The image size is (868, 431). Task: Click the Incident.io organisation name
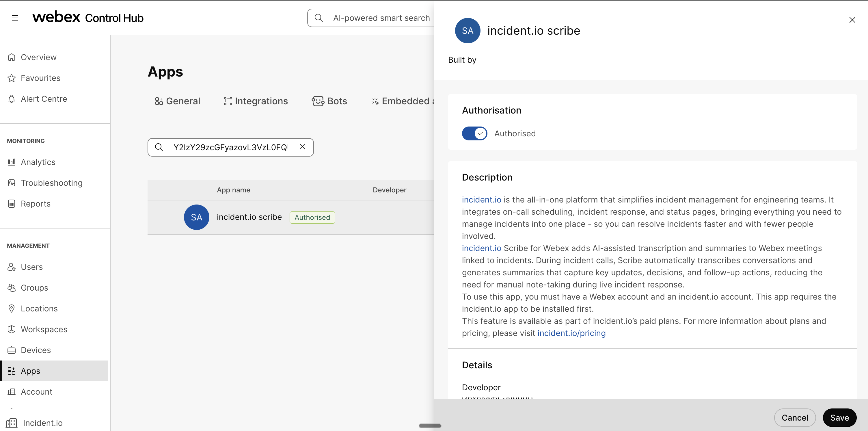(x=43, y=423)
